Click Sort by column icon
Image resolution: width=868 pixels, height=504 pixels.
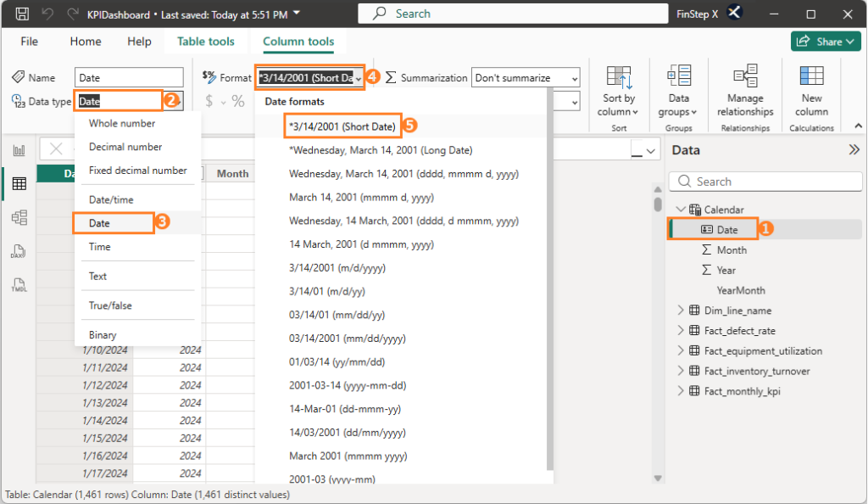[x=618, y=77]
